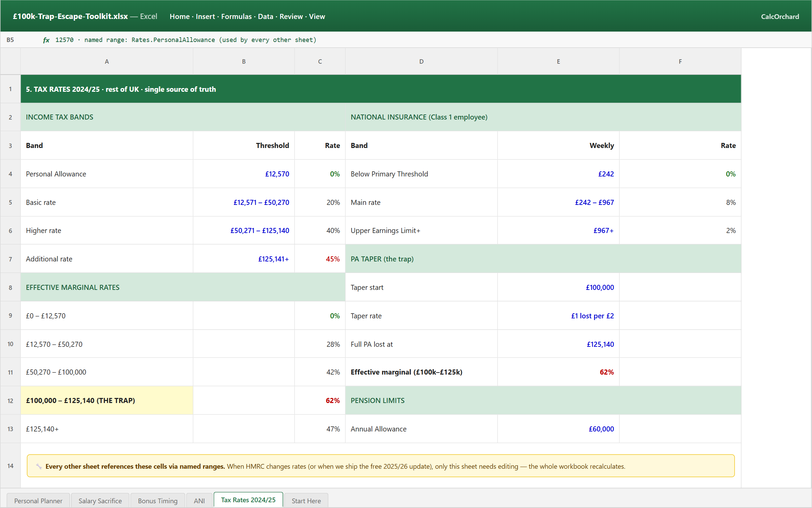This screenshot has width=812, height=508.
Task: Open the Review ribbon tab
Action: click(x=291, y=16)
